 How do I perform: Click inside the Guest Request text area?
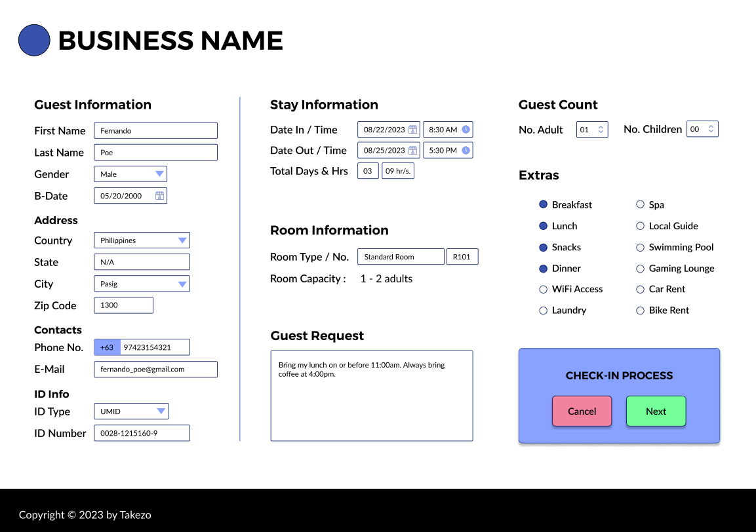(372, 396)
